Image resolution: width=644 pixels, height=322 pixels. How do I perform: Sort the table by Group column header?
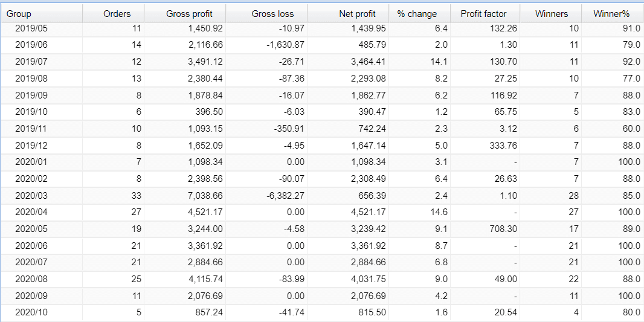tap(19, 13)
